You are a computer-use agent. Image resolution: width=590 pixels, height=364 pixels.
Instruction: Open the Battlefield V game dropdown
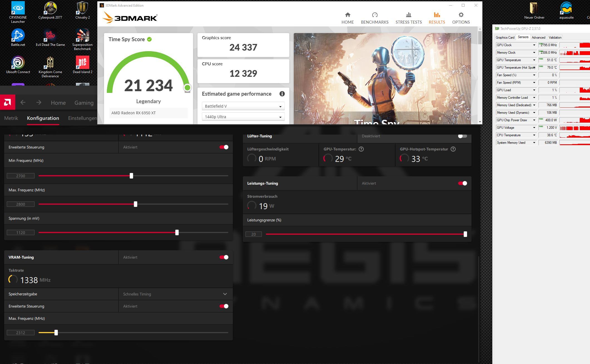[x=243, y=106]
